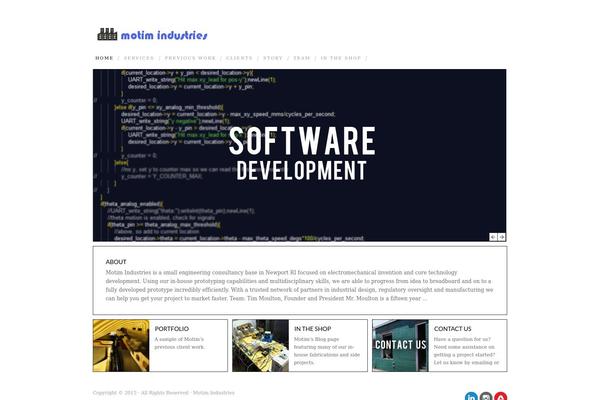Open the green Contact Us thumbnail image
Image resolution: width=600 pixels, height=400 pixels.
pos(401,346)
